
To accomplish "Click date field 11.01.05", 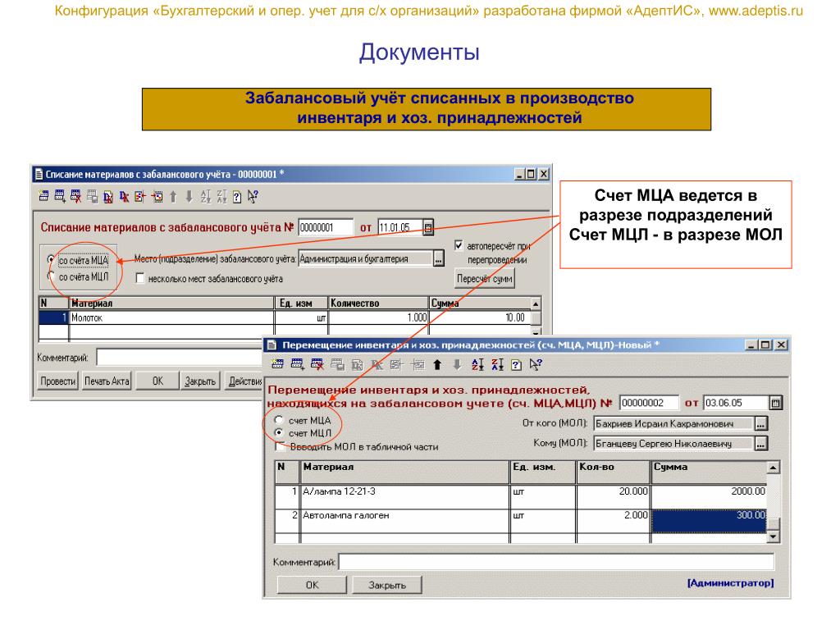I will (x=400, y=228).
